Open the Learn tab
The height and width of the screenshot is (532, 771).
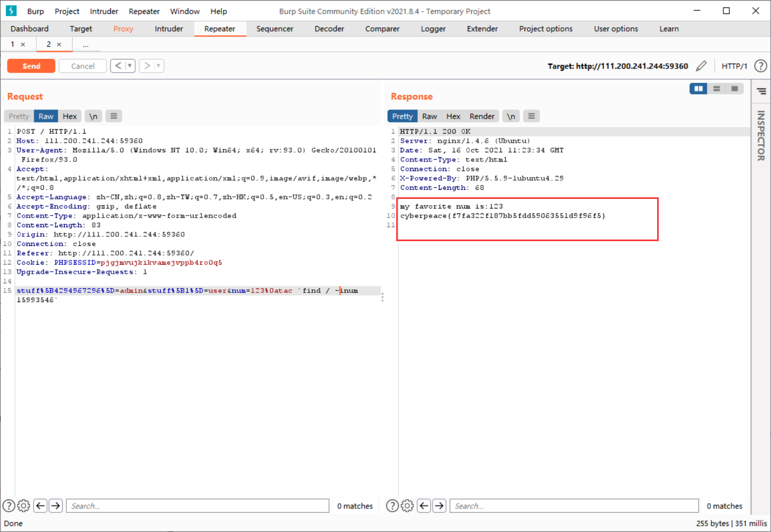click(669, 29)
